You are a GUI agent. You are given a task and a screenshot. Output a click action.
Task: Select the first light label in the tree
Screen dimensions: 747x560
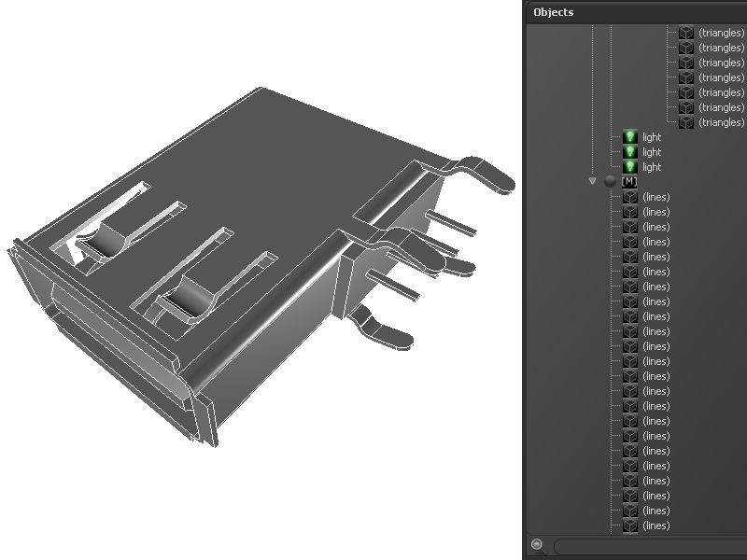651,137
